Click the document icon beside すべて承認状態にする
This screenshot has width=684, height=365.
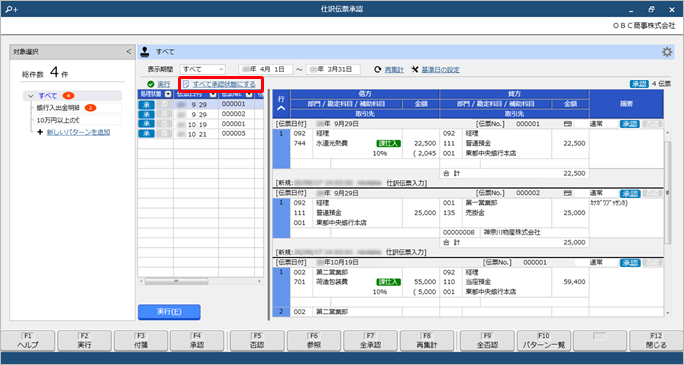point(186,84)
